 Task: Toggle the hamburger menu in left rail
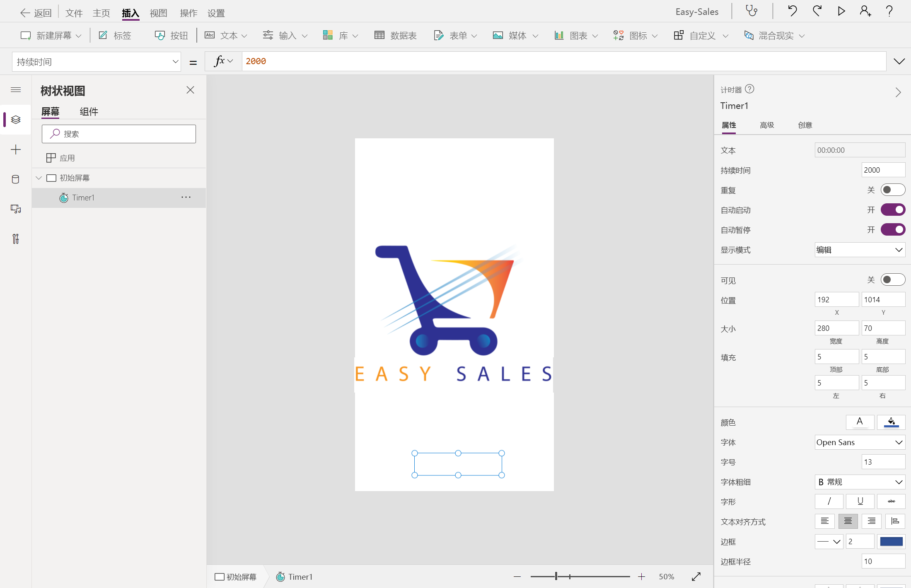(x=16, y=90)
